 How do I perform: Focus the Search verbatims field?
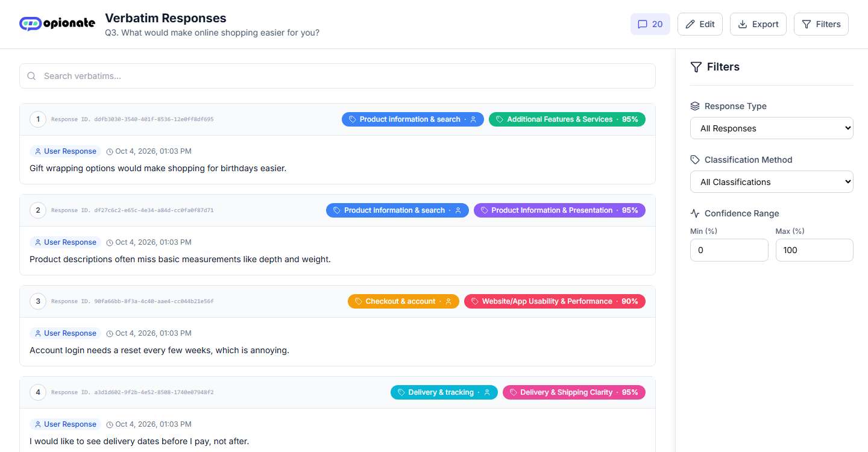(338, 76)
